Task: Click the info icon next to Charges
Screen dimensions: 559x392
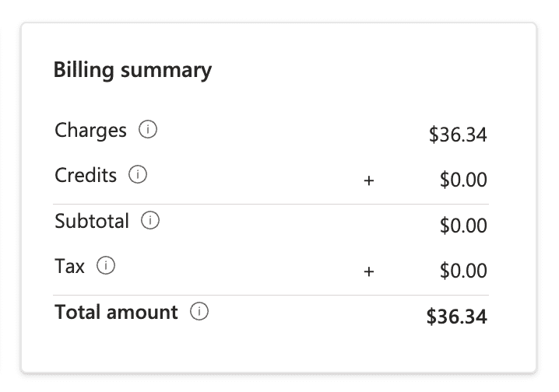Action: click(148, 130)
